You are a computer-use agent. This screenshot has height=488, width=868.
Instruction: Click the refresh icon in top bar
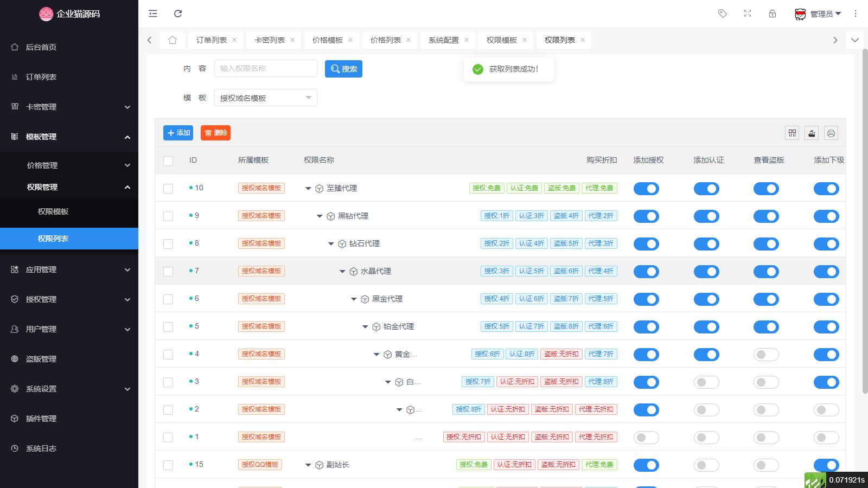178,14
